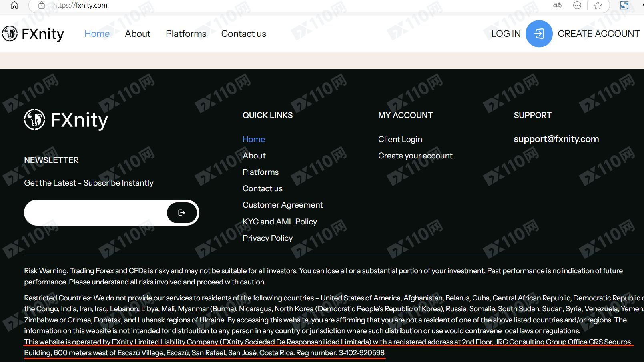
Task: Open Contact us in the header navigation
Action: click(243, 34)
